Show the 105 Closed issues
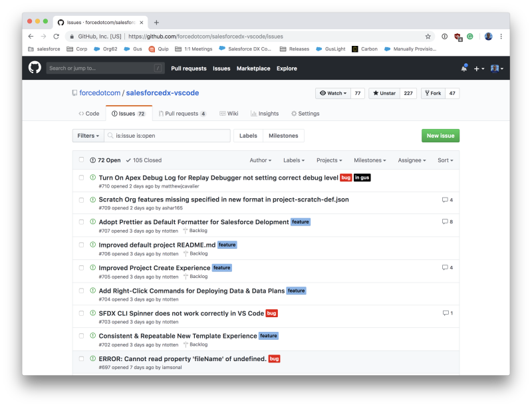The image size is (532, 407). coord(144,160)
